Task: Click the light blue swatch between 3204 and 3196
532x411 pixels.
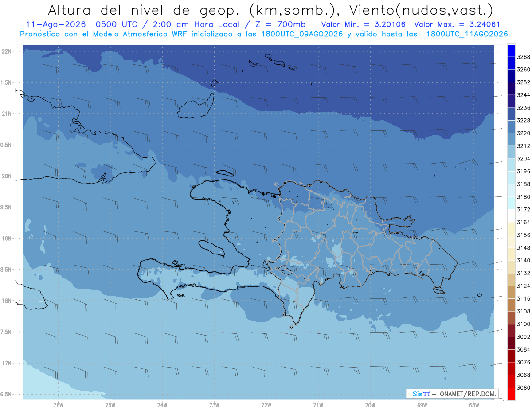Action: click(511, 164)
